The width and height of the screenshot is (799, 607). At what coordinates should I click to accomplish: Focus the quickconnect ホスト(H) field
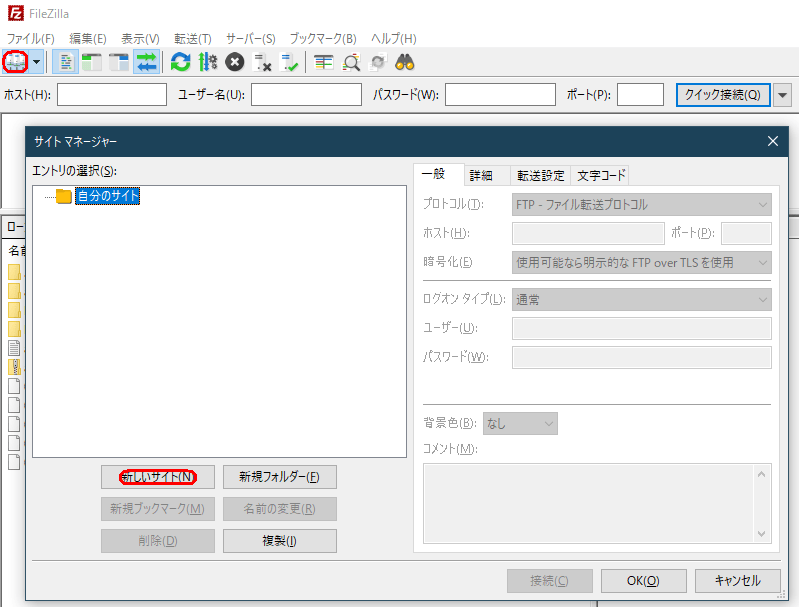click(112, 95)
